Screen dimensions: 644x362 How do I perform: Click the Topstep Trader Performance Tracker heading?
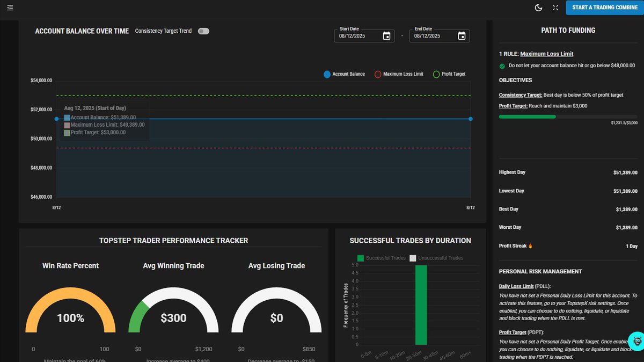point(173,241)
